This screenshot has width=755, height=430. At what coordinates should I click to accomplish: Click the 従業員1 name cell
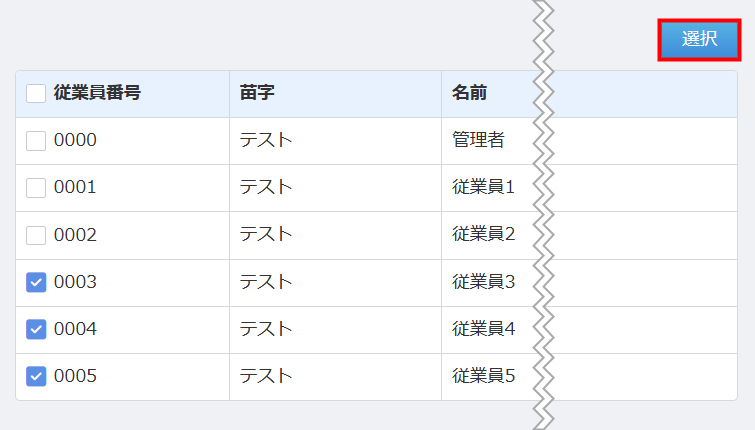pyautogui.click(x=483, y=187)
